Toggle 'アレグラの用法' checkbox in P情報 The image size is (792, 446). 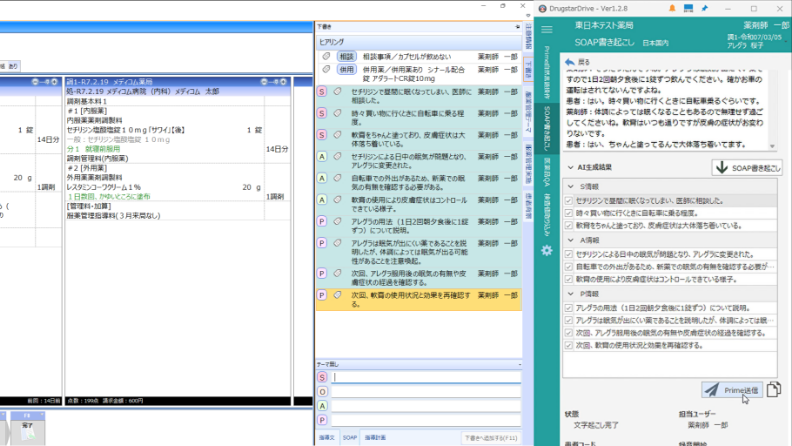pos(568,307)
